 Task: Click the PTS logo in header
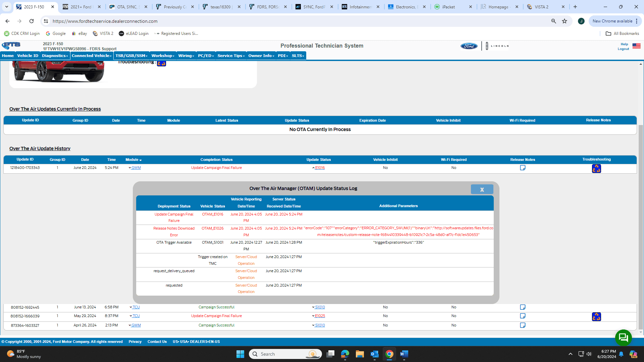11,46
